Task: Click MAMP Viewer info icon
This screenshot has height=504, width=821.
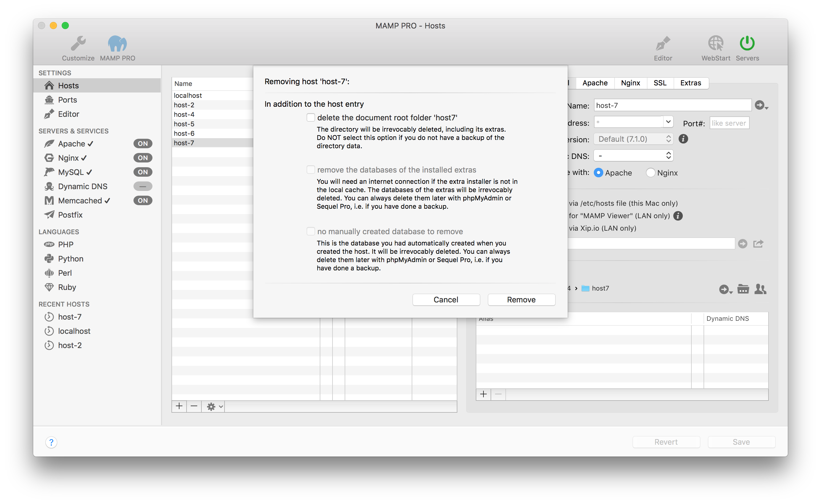Action: [678, 216]
